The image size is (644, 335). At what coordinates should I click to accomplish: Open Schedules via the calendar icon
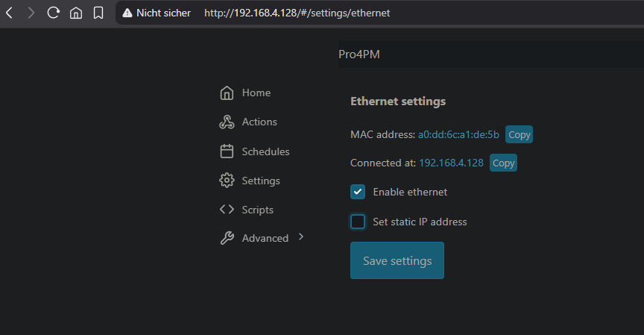click(x=227, y=151)
